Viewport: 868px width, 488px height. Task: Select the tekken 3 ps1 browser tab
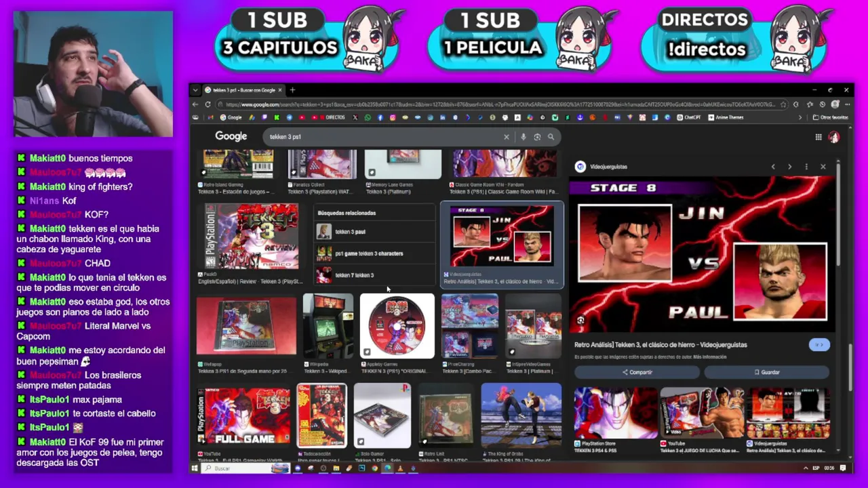pos(244,89)
